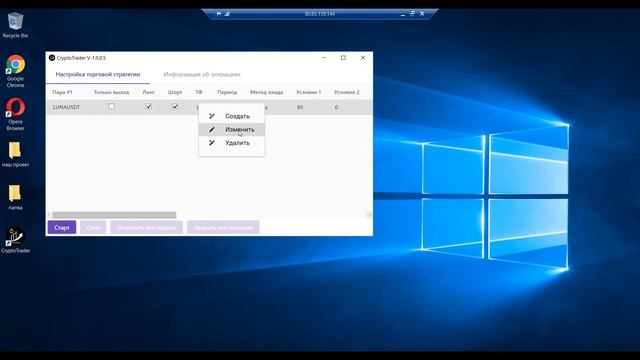Pin the remote desktop connection bar
This screenshot has width=640, height=360.
219,14
